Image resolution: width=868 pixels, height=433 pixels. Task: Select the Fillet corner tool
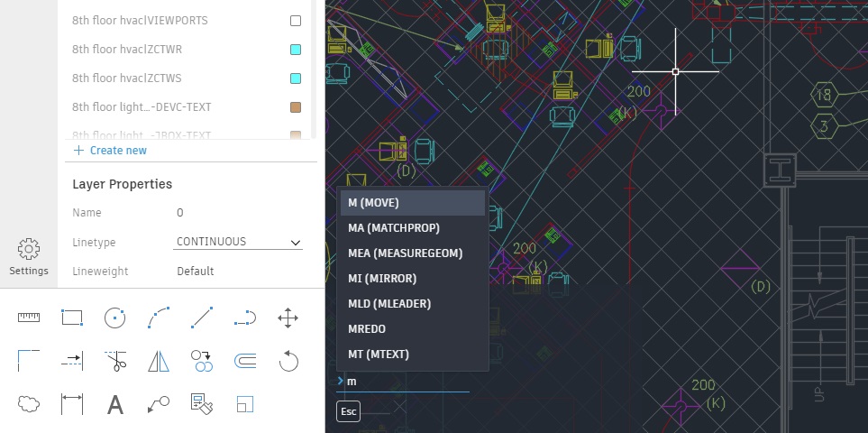(x=29, y=361)
